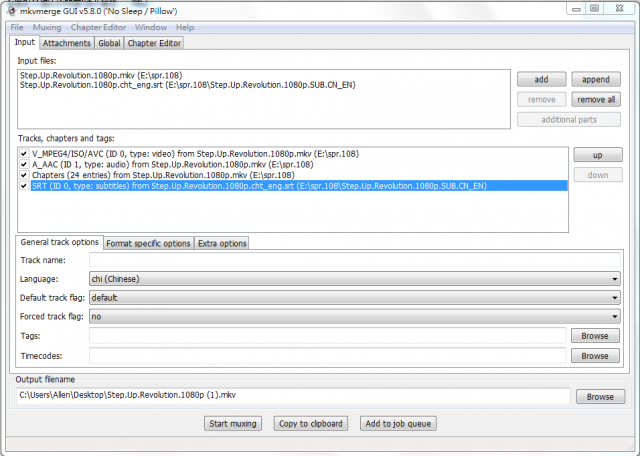Switch to the Global tab

109,43
